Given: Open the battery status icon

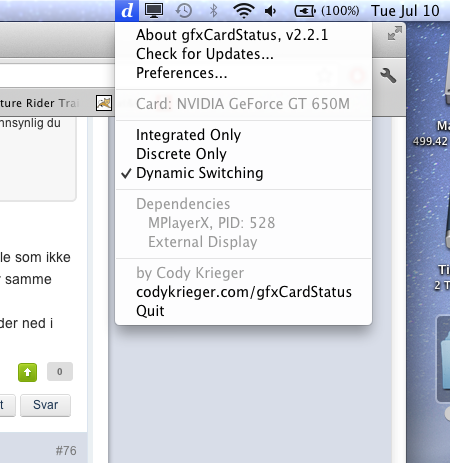Looking at the screenshot, I should (x=305, y=11).
